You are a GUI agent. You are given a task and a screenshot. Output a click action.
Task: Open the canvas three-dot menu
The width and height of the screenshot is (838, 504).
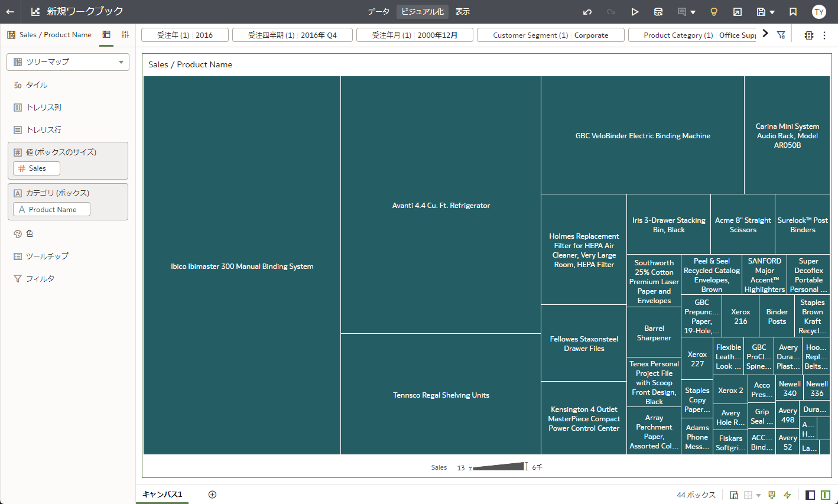(x=824, y=35)
